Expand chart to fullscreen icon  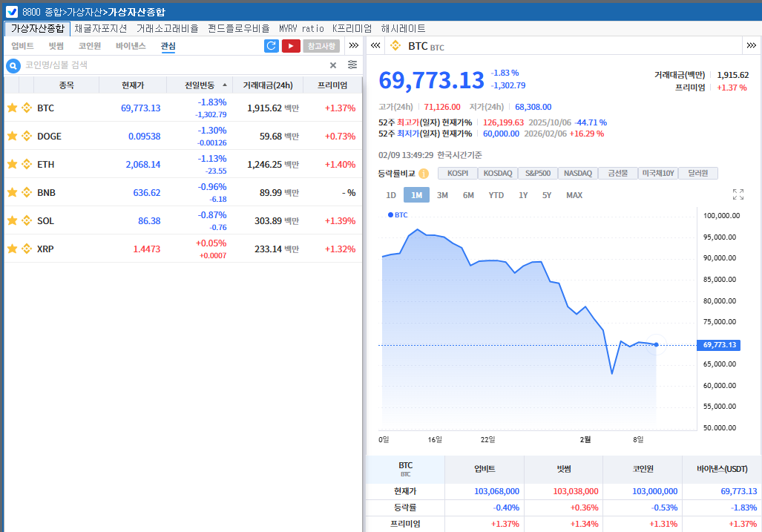pyautogui.click(x=738, y=194)
